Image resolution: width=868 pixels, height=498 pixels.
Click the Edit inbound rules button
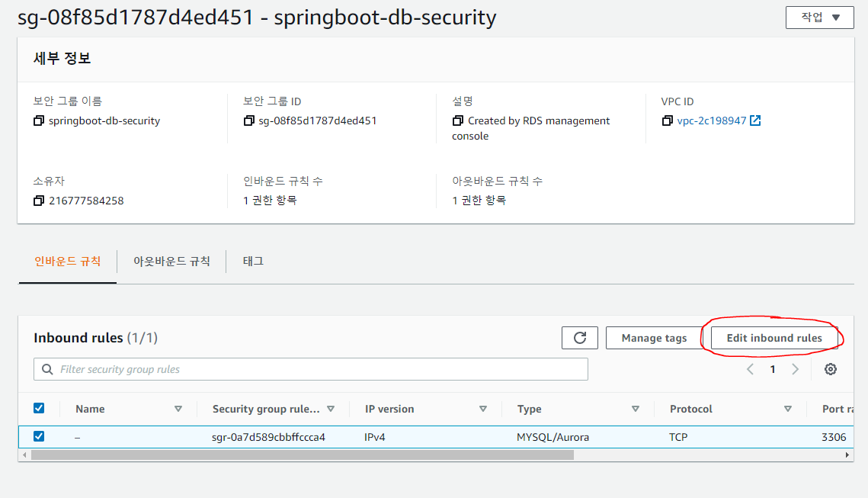(x=774, y=338)
